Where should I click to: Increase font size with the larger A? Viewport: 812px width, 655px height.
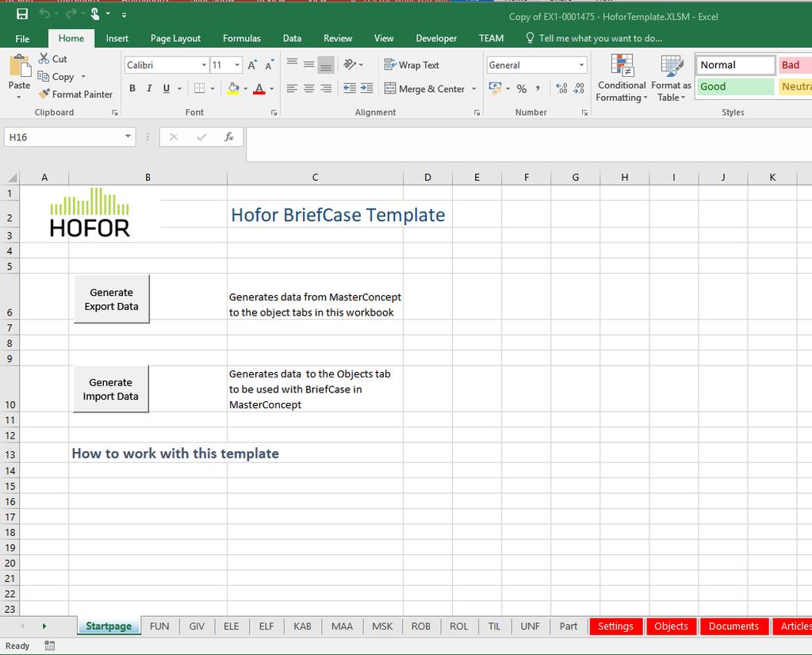pos(252,65)
